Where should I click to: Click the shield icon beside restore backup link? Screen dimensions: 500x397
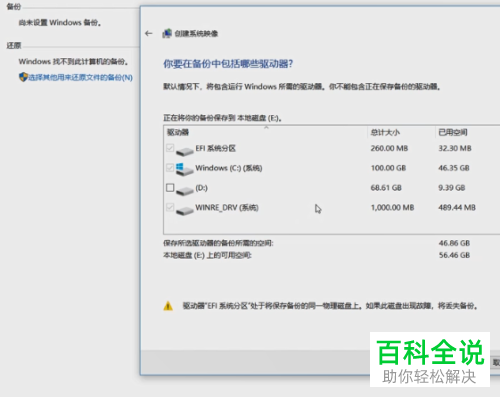(x=23, y=77)
